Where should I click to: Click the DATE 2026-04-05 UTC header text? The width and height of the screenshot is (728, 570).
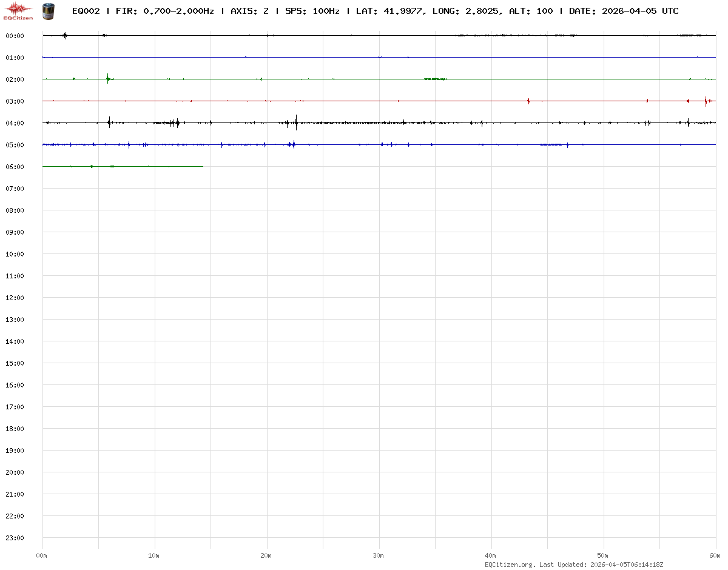pos(624,11)
